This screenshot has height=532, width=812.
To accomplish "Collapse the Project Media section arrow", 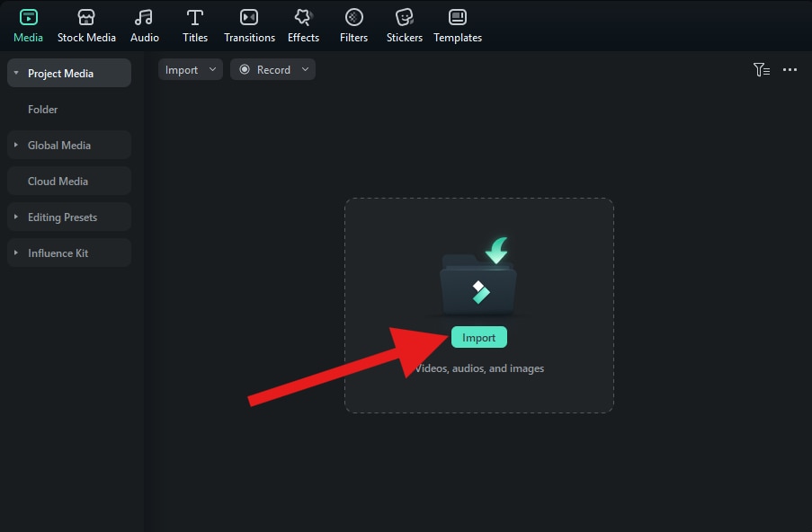I will tap(16, 73).
